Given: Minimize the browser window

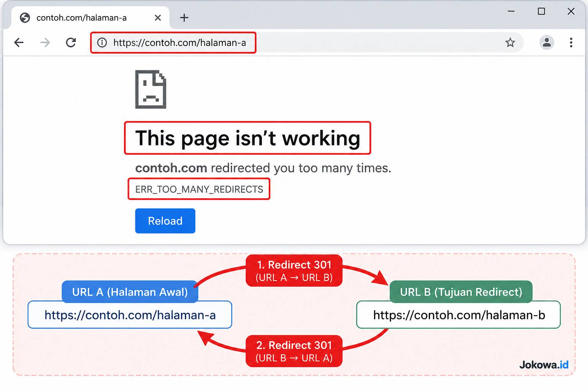Looking at the screenshot, I should pos(511,11).
